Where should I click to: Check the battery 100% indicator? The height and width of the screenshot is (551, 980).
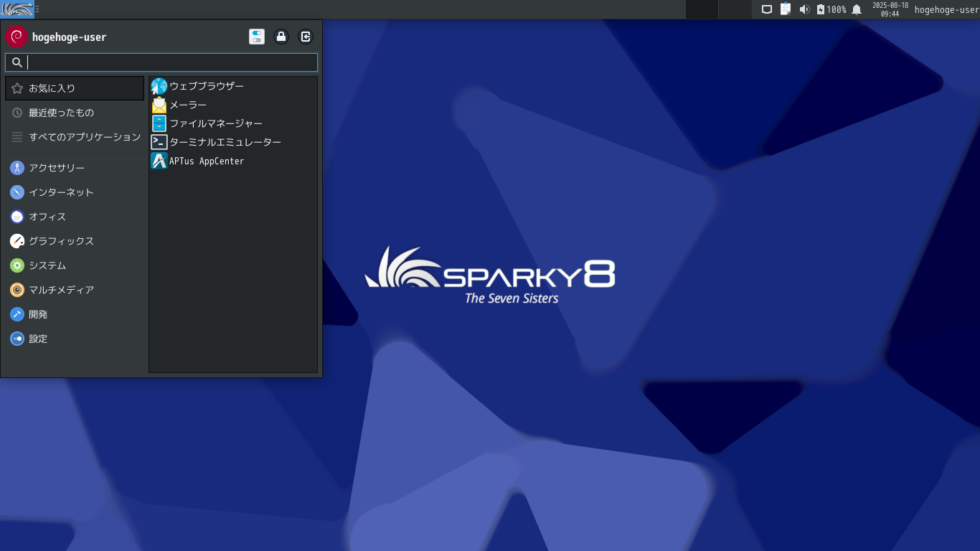832,9
